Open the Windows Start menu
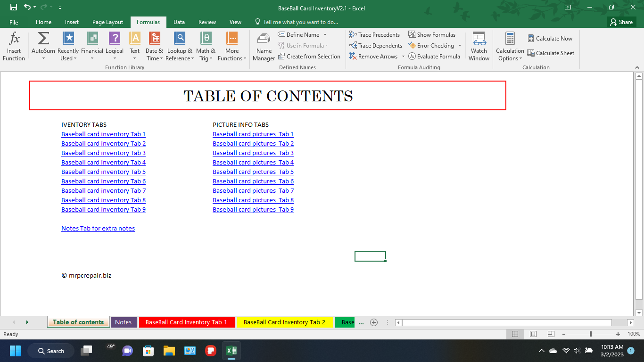Viewport: 644px width, 362px height. 15,351
